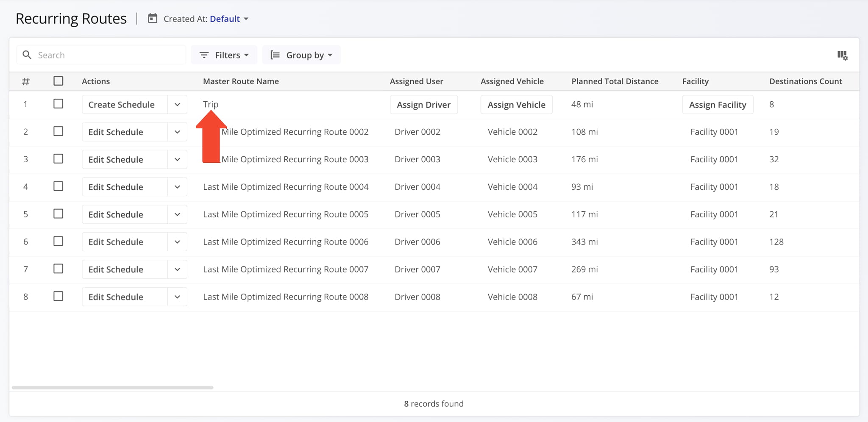Viewport: 868px width, 422px height.
Task: Click the Group by list icon
Action: pyautogui.click(x=275, y=55)
